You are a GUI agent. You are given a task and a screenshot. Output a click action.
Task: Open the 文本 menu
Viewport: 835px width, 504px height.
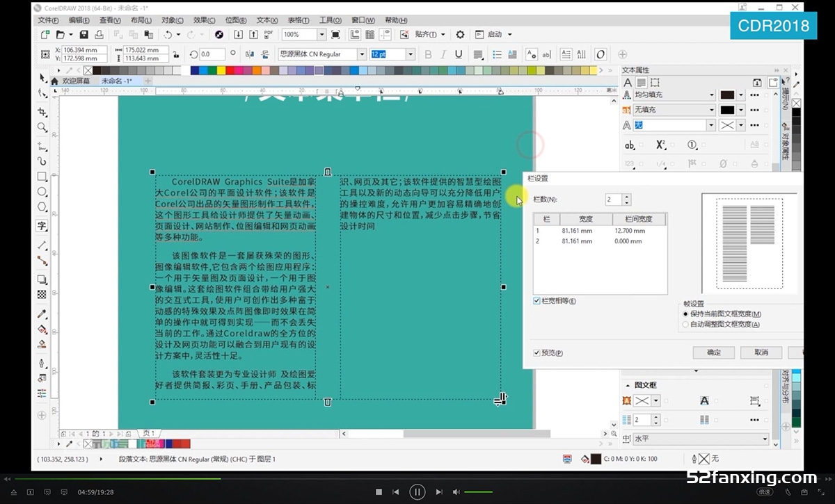coord(268,20)
